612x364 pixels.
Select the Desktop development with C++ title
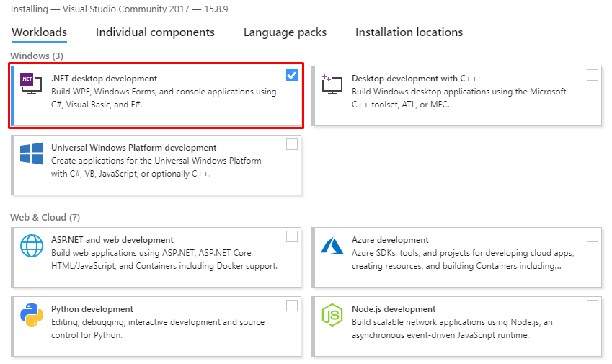click(x=414, y=79)
